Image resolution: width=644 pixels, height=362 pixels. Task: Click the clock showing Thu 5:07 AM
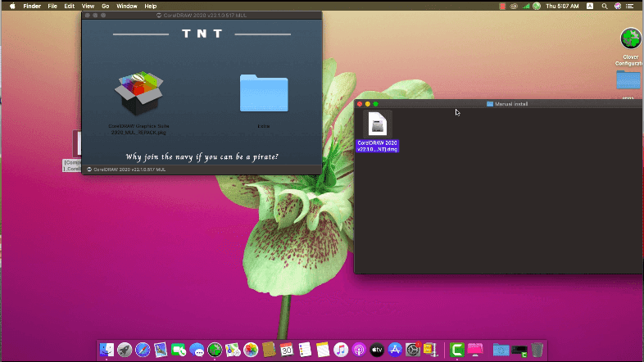point(562,7)
